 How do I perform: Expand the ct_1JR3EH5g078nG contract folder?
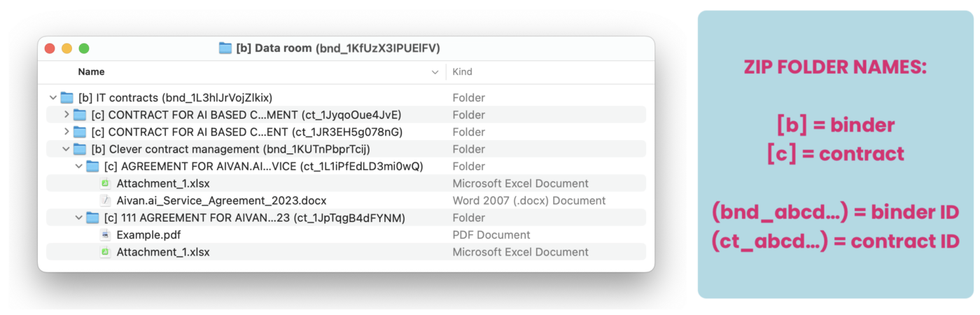(x=66, y=132)
